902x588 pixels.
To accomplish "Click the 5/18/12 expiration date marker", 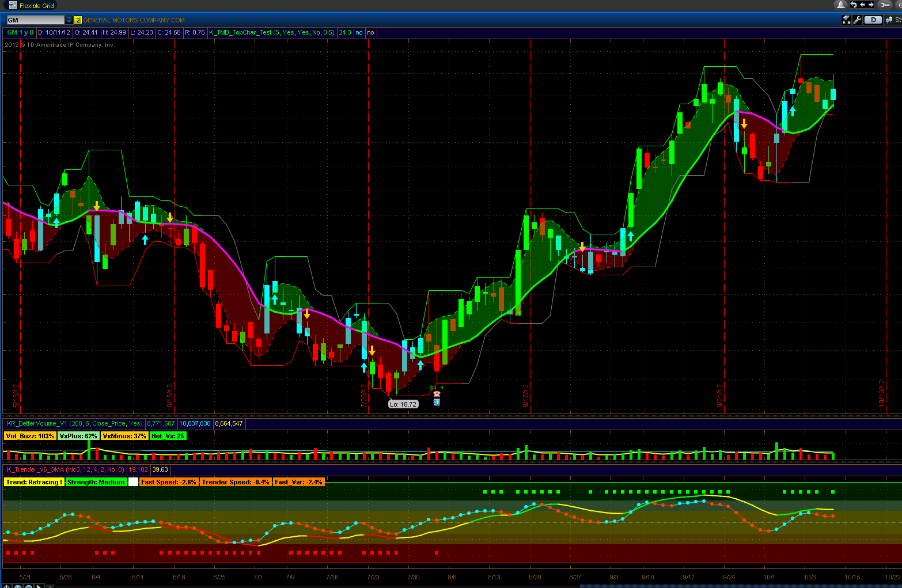I will click(x=16, y=396).
